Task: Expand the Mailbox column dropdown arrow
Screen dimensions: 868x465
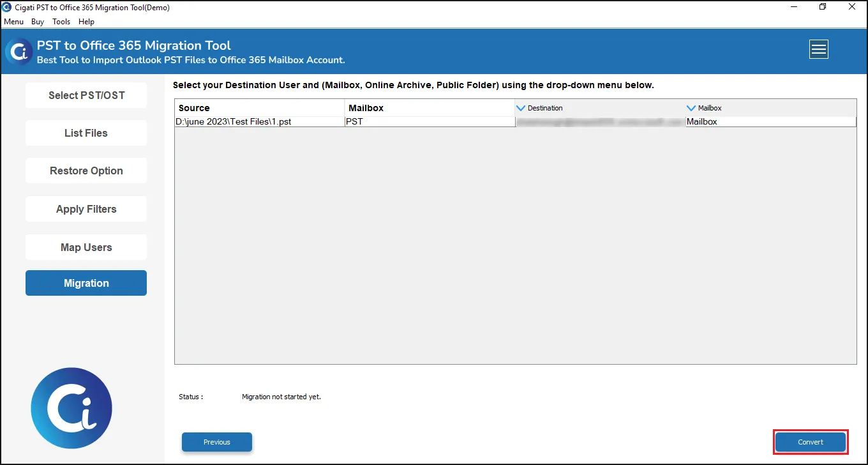Action: pyautogui.click(x=691, y=108)
